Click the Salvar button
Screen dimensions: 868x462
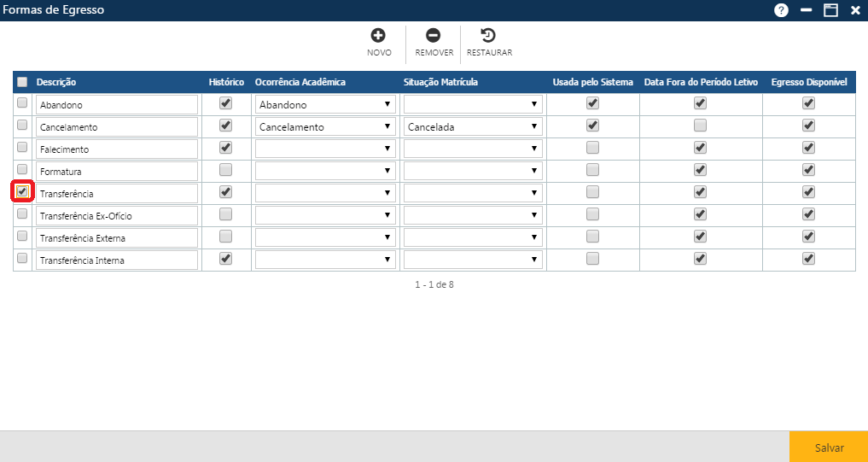[x=828, y=447]
